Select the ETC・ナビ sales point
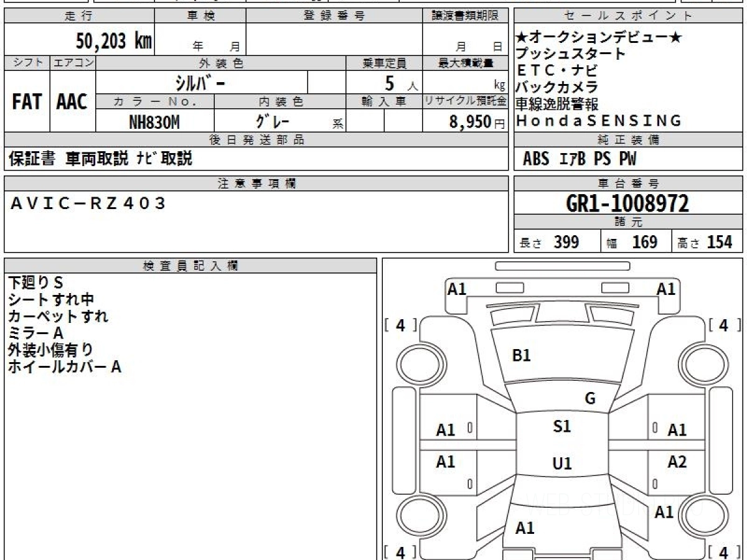The height and width of the screenshot is (560, 747). pos(557,70)
